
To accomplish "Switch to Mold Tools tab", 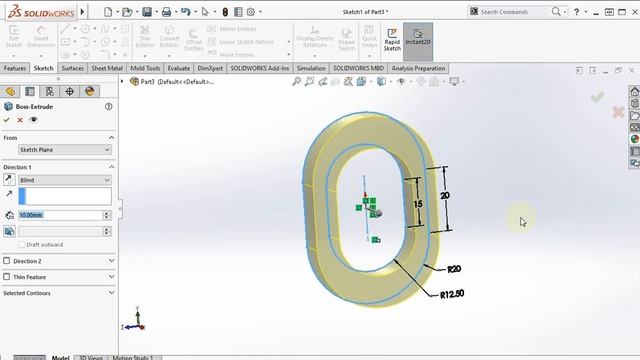I will [x=145, y=68].
